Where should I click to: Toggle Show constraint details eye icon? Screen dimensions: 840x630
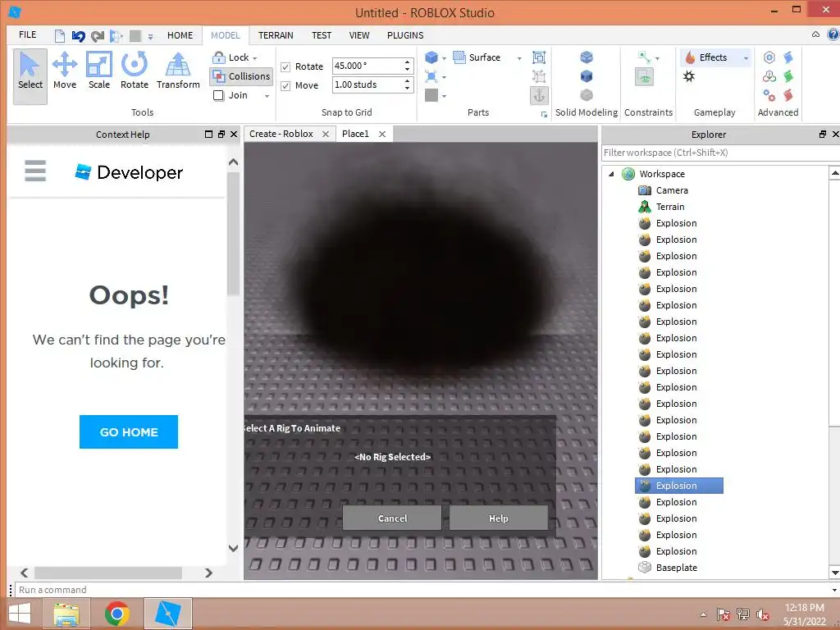[645, 76]
